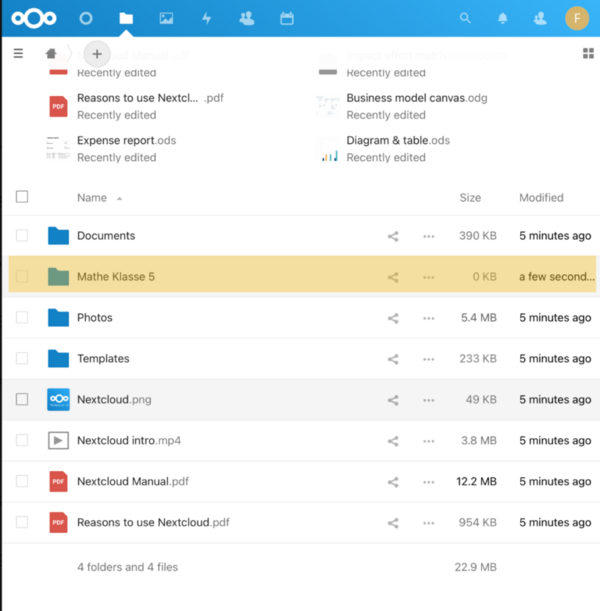Toggle the select all files checkbox

coord(22,196)
